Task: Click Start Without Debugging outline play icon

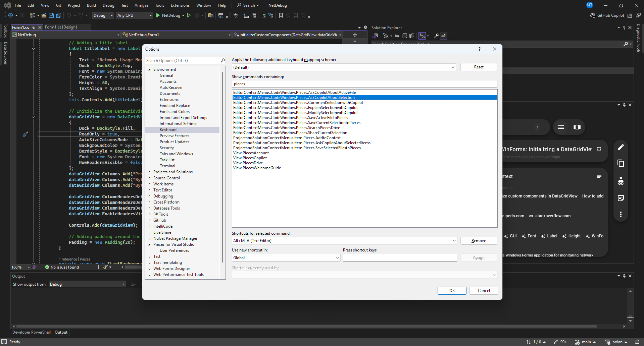Action: [189, 15]
